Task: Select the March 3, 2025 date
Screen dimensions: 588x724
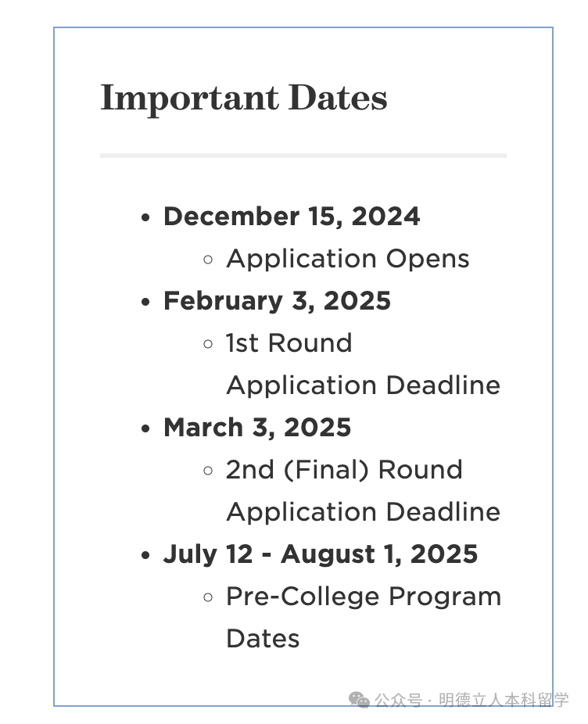Action: click(x=257, y=428)
